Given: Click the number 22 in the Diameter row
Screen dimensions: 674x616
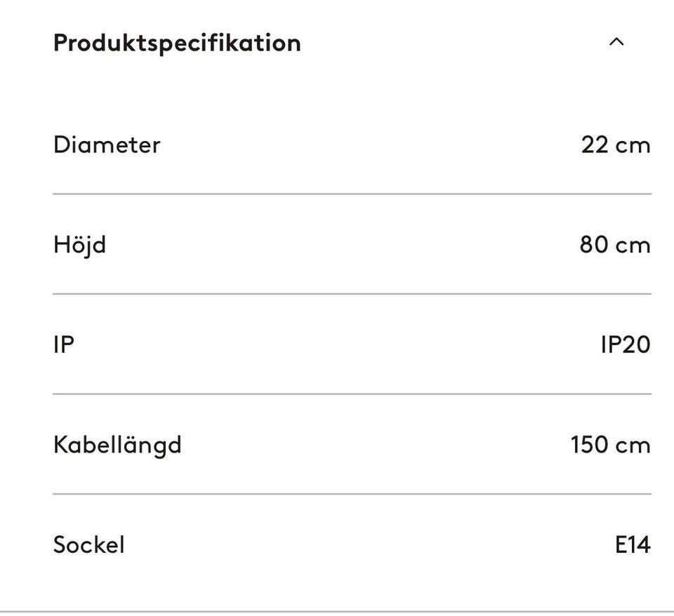Looking at the screenshot, I should coord(595,145).
